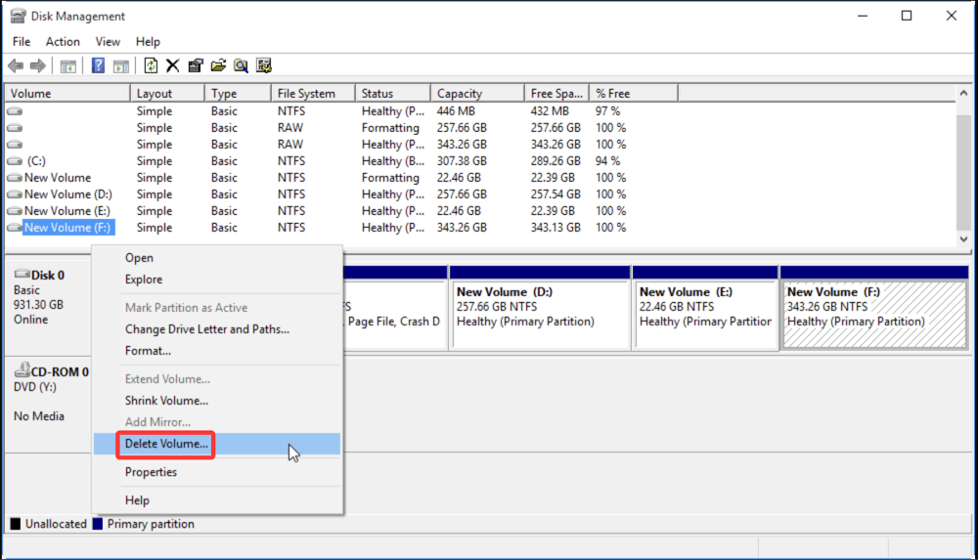The height and width of the screenshot is (560, 978).
Task: Select Shrink Volume... in context menu
Action: point(217,401)
